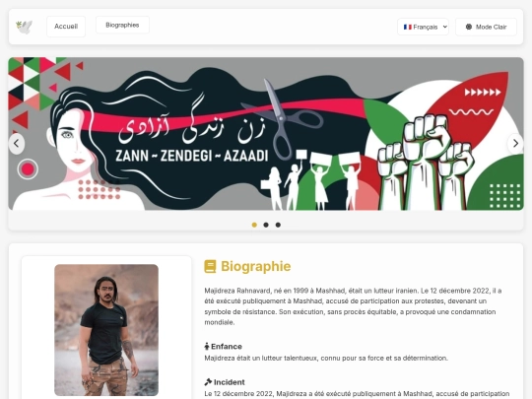532x399 pixels.
Task: Open the Français language dropdown
Action: (x=423, y=27)
